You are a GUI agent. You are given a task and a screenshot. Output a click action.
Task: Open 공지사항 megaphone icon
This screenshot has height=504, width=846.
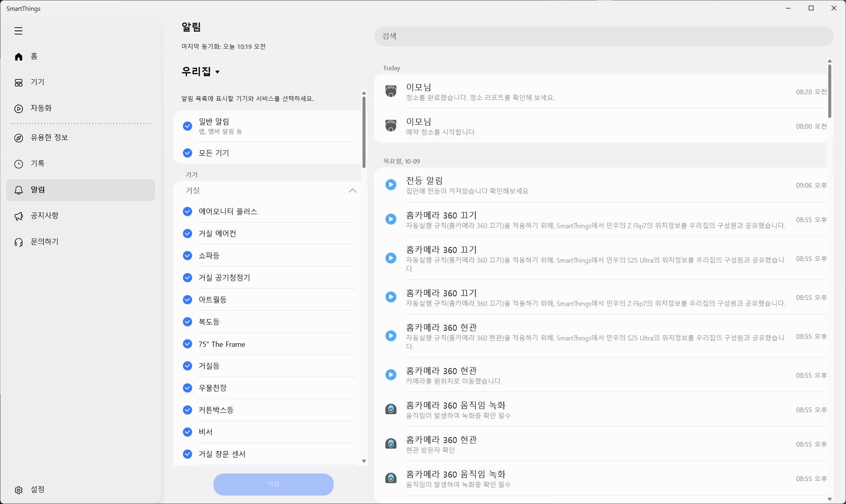tap(18, 216)
